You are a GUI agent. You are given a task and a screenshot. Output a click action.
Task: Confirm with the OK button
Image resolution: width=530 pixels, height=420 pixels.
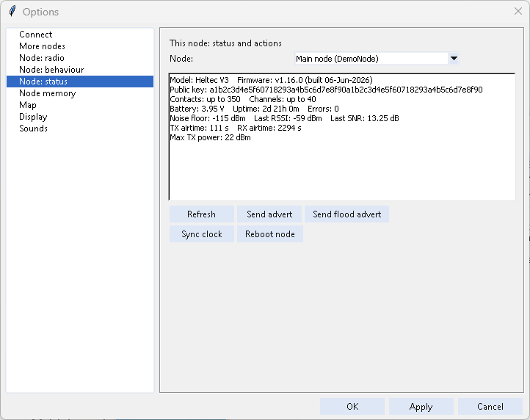352,407
